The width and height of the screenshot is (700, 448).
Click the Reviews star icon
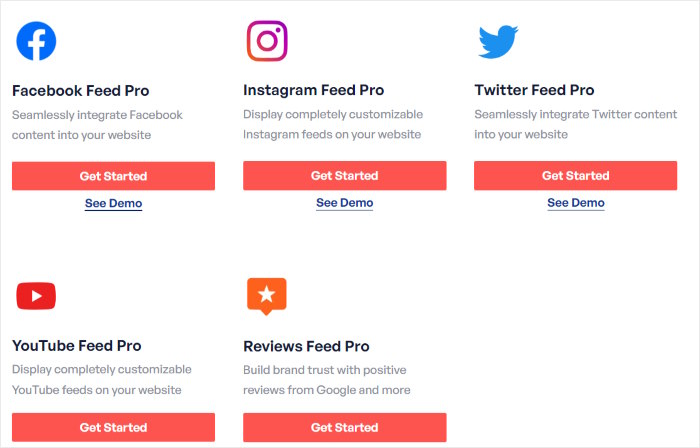point(267,295)
